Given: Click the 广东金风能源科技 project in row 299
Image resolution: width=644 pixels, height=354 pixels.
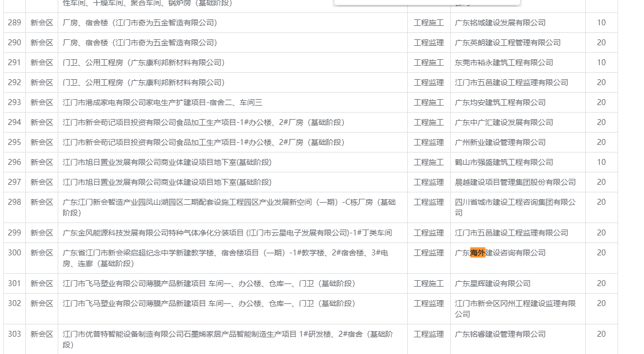Looking at the screenshot, I should (x=227, y=233).
